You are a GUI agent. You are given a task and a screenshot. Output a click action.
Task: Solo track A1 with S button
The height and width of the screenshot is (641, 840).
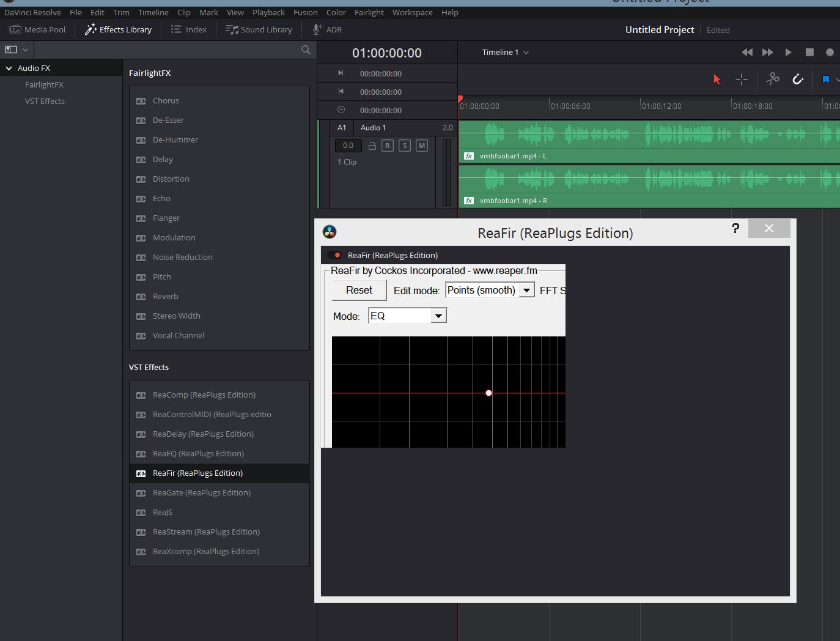(405, 146)
